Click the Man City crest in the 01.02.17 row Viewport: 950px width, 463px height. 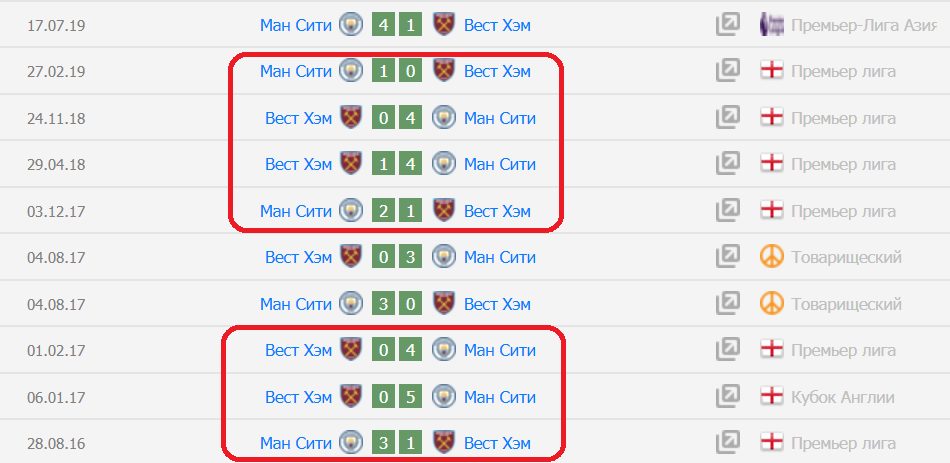coord(443,350)
